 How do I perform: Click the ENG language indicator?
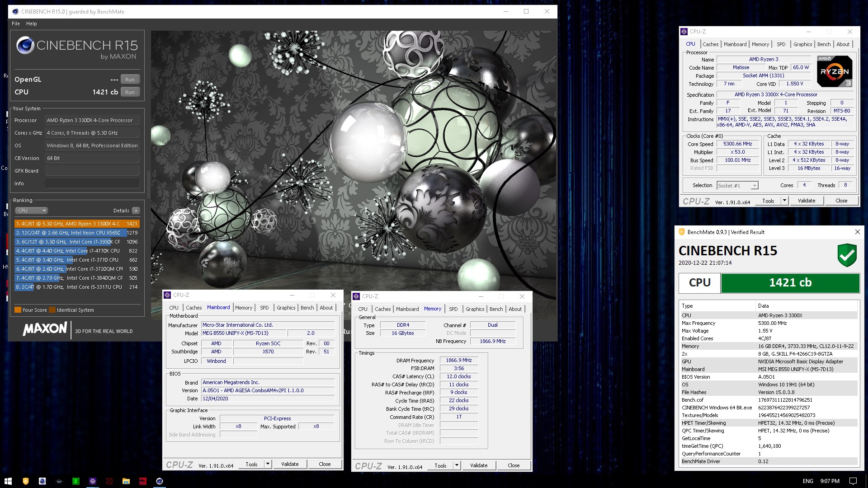(x=808, y=481)
